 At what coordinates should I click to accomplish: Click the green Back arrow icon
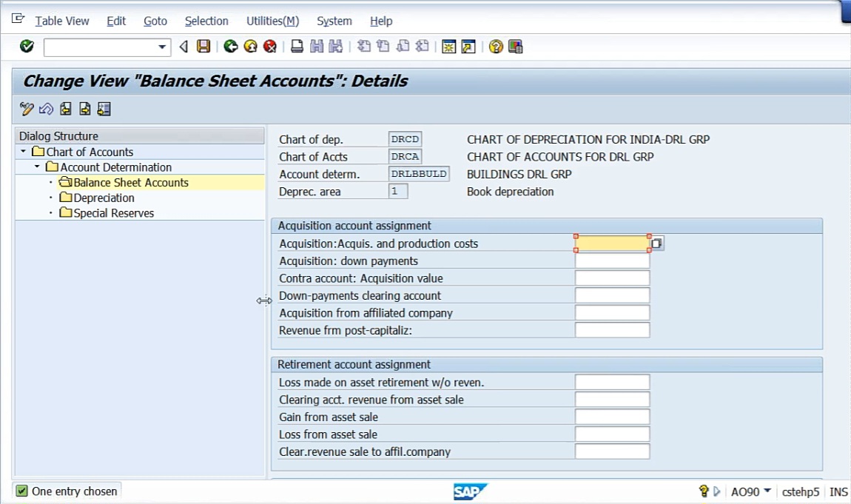(x=231, y=47)
